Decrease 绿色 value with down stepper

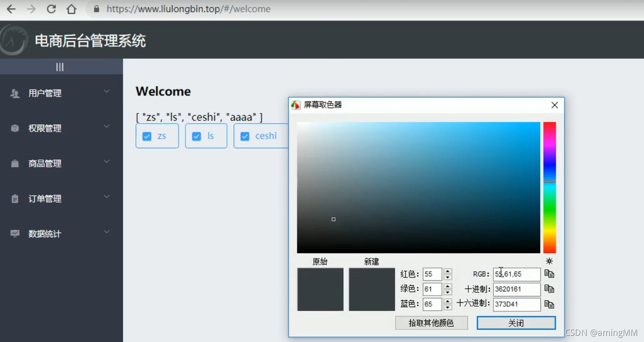point(448,292)
